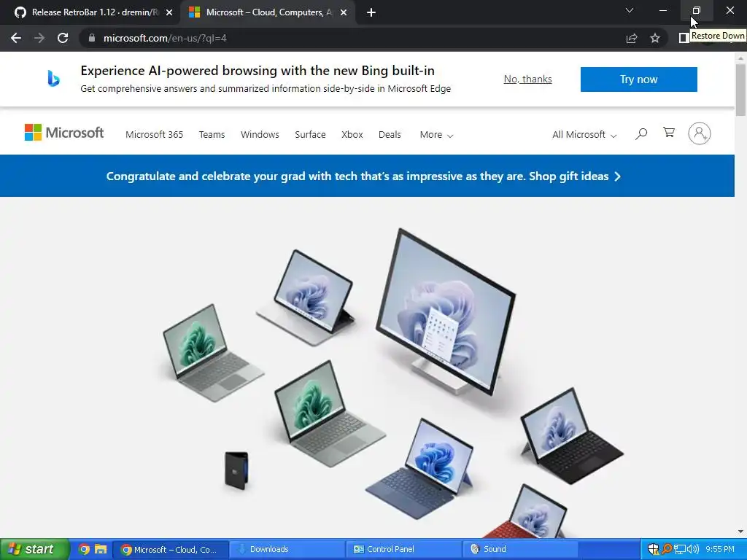Open Xbox in the site navigation
This screenshot has height=560, width=747.
[352, 135]
